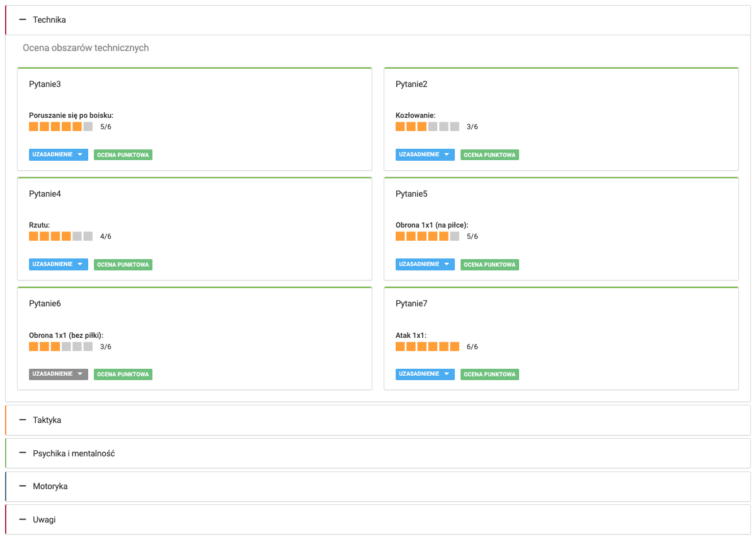Set Obrona 1x1 (na piłce) rating to last square
This screenshot has width=756, height=544.
point(454,236)
